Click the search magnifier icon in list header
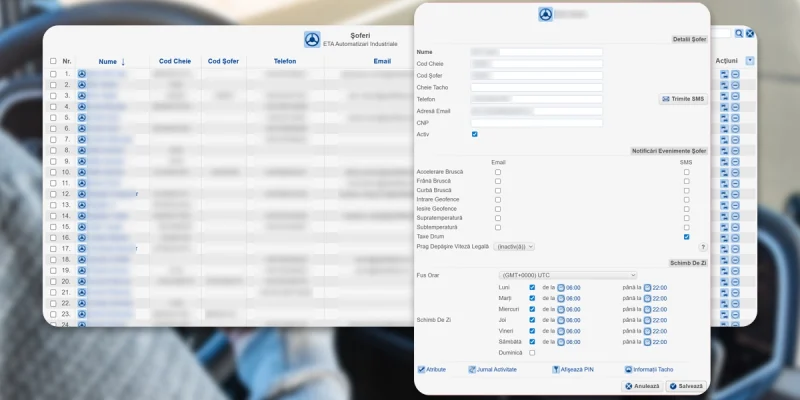 [738, 34]
